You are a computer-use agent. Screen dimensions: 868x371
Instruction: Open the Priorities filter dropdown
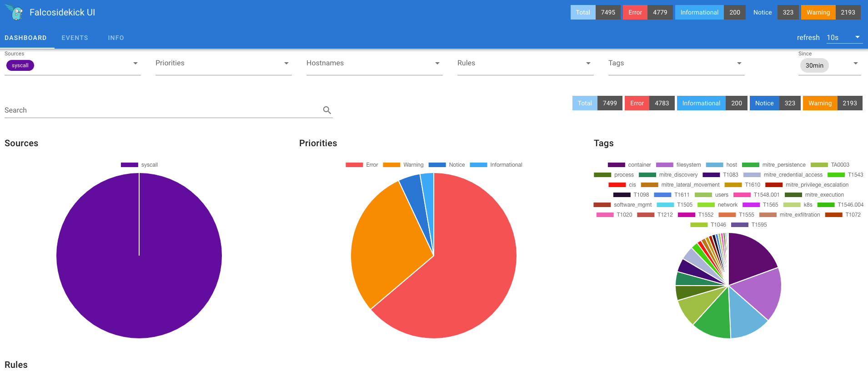pyautogui.click(x=223, y=63)
